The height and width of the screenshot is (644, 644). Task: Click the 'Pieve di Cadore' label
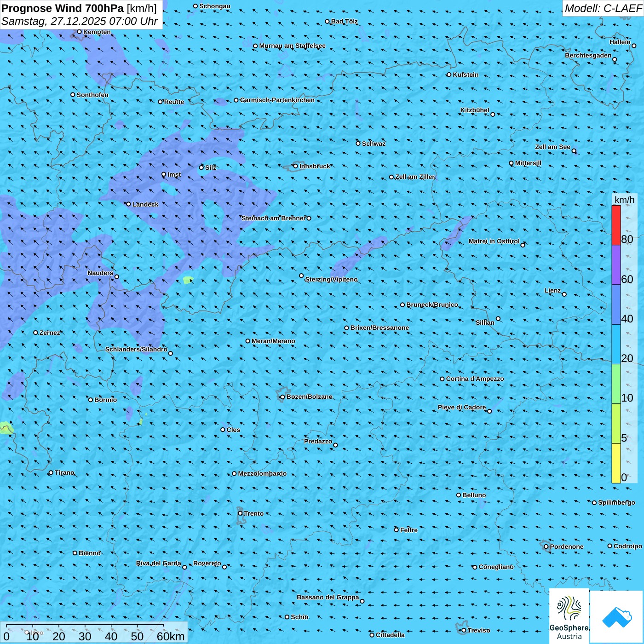tap(462, 407)
